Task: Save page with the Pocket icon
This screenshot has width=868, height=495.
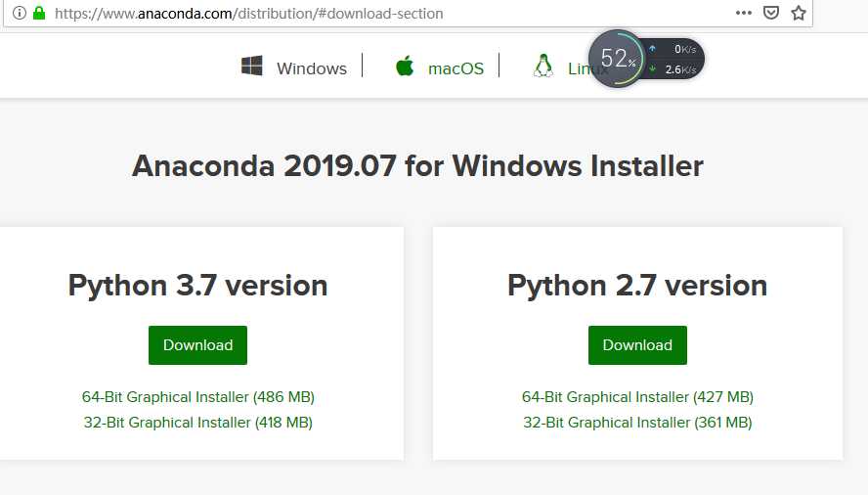Action: (x=771, y=14)
